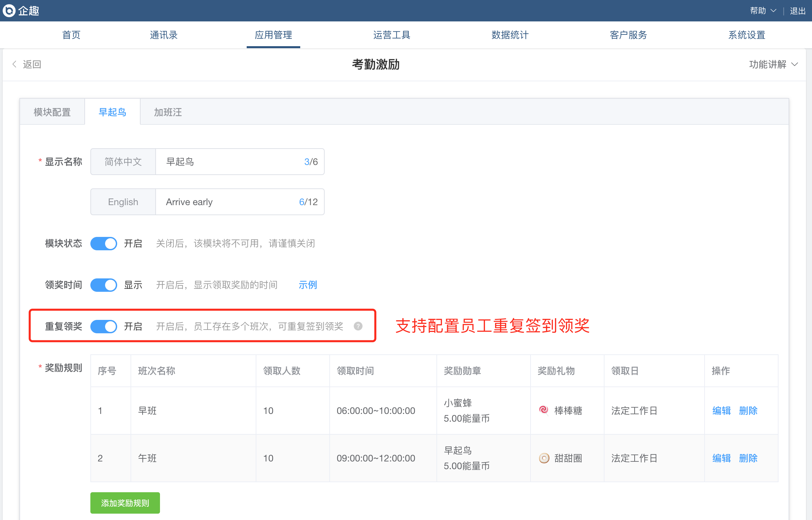Click the green 添加奖励规则 button
Screen dimensions: 812x520
(x=125, y=503)
